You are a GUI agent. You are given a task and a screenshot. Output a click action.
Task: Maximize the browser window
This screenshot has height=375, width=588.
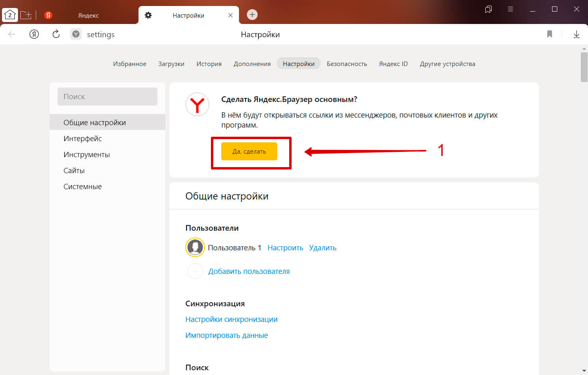click(554, 9)
